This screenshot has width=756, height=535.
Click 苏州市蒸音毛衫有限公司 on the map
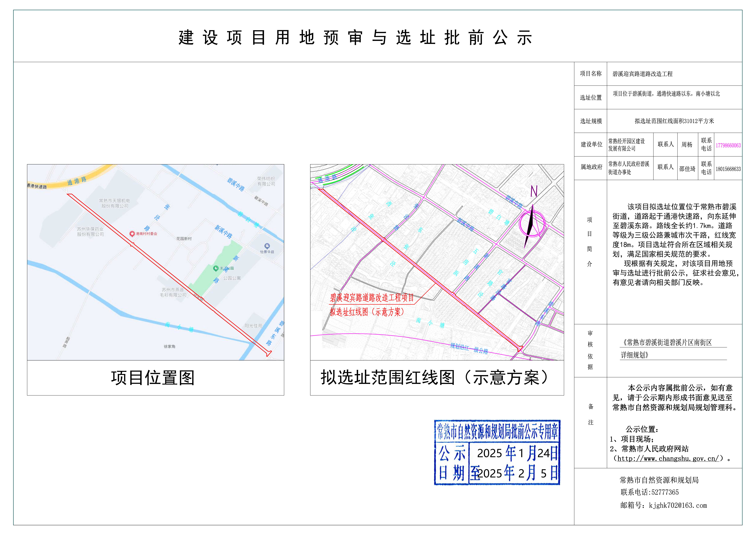[x=173, y=293]
